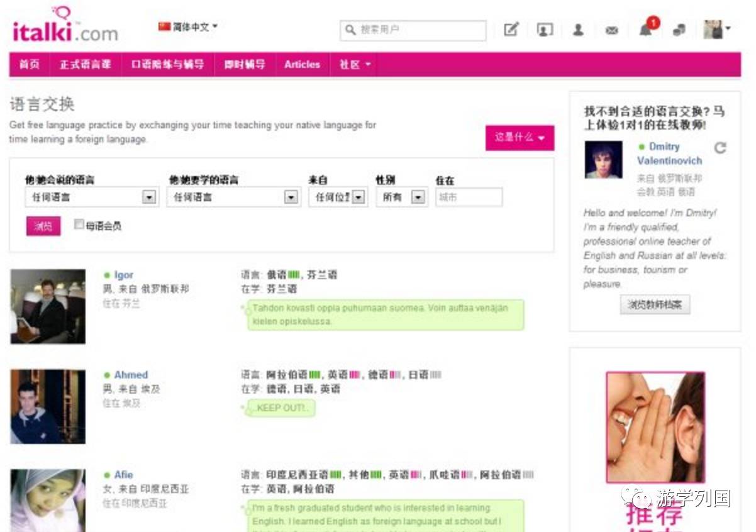Click Russian level bars in Igor's languages
The width and height of the screenshot is (756, 532).
point(294,275)
